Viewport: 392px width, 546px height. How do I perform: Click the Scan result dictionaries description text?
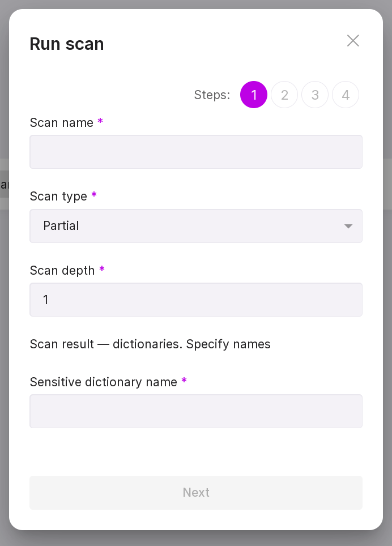(x=150, y=344)
